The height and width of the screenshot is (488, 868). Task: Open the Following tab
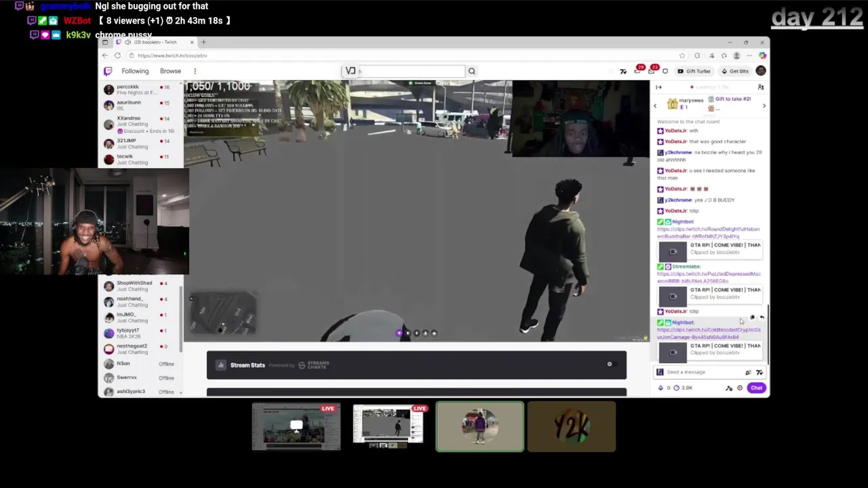135,71
